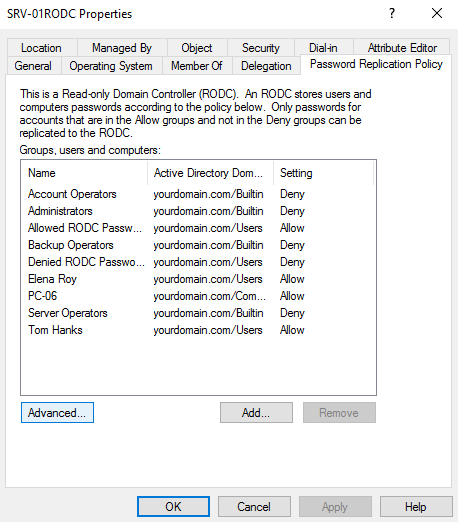
Task: Confirm with the OK button
Action: [173, 507]
